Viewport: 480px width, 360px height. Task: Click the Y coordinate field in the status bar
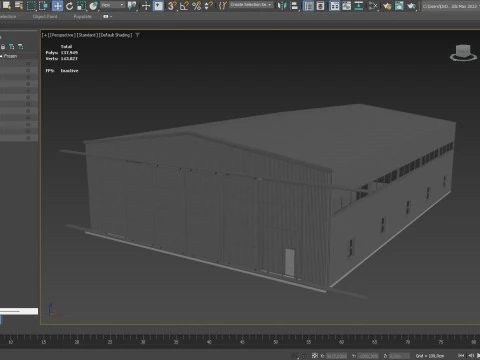click(x=368, y=356)
